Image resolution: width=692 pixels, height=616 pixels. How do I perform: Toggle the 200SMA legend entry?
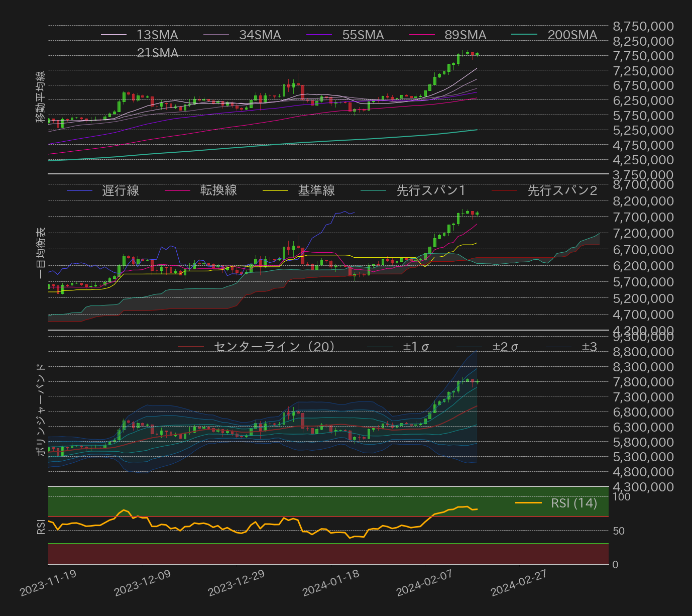point(572,35)
